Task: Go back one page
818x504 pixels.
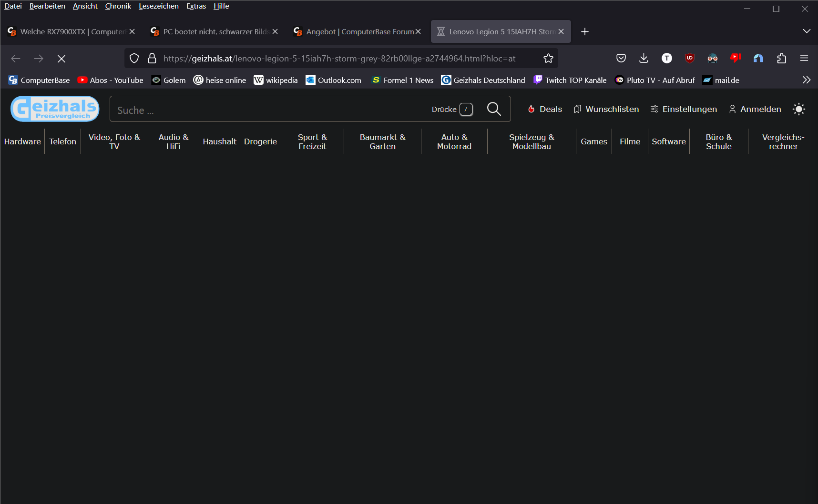Action: [16, 59]
